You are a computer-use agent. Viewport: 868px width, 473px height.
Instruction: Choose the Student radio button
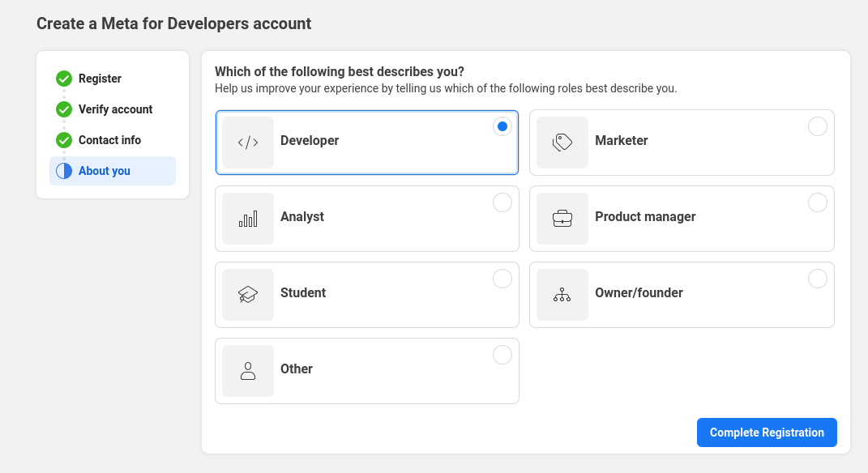(x=502, y=279)
